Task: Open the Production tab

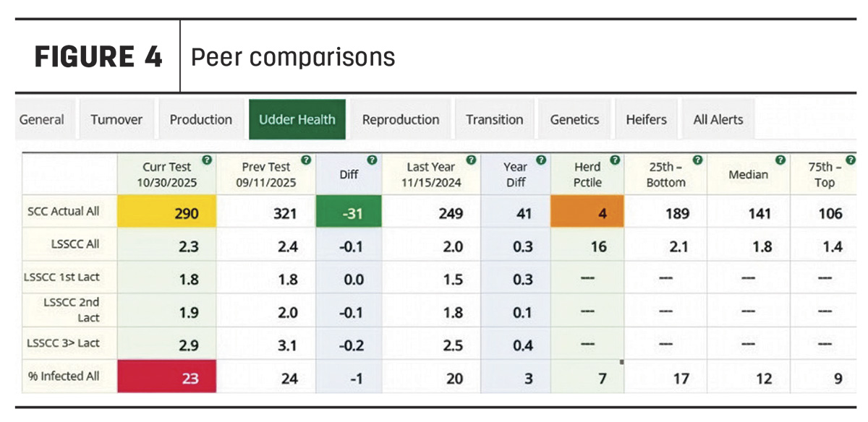Action: pyautogui.click(x=201, y=120)
